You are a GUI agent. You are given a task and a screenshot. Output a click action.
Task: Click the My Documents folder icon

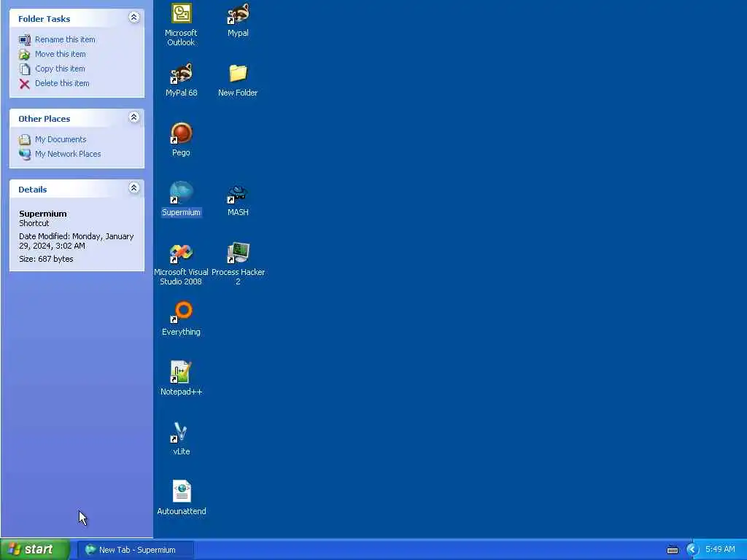(x=25, y=139)
